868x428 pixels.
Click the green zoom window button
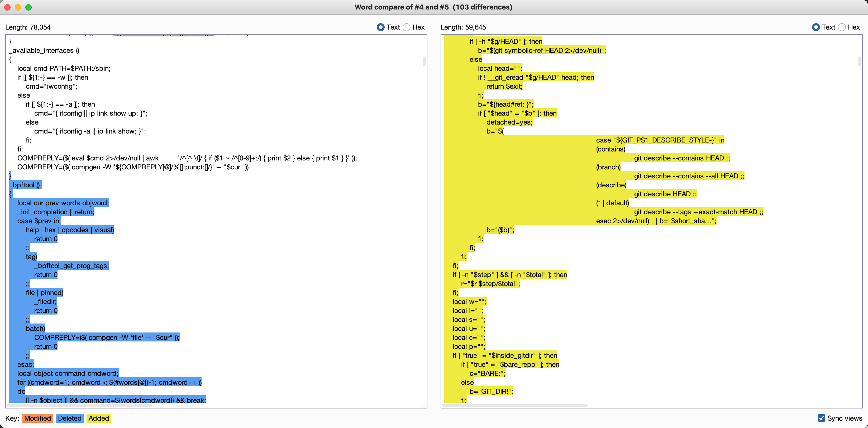(29, 7)
